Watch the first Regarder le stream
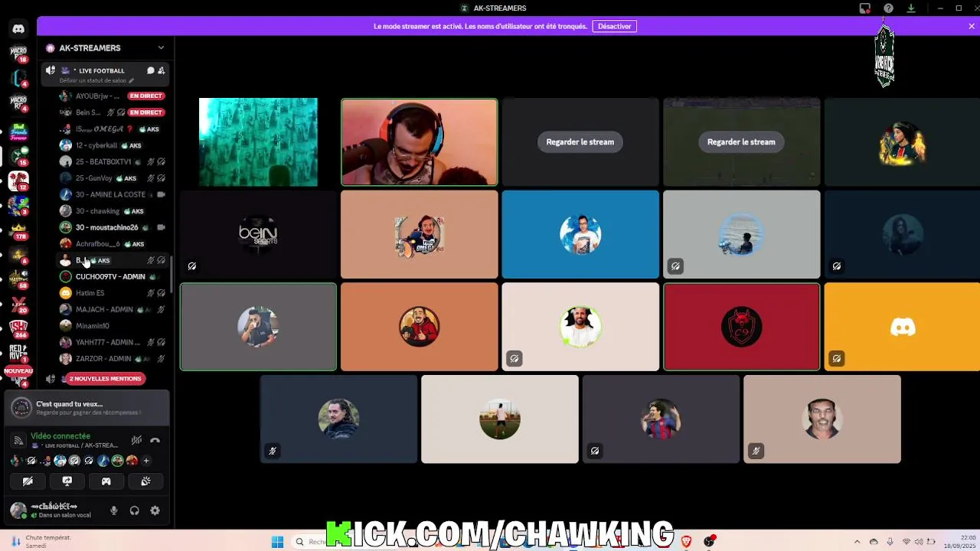The image size is (980, 551). (x=580, y=142)
